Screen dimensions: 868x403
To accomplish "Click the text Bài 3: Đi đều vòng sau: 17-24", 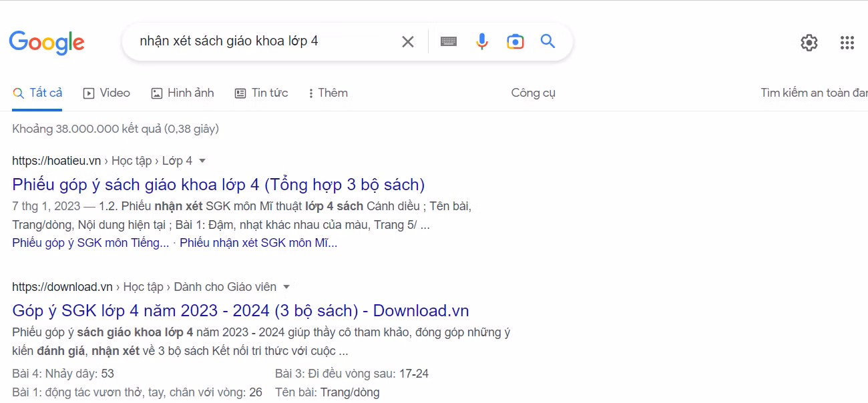I will click(x=352, y=374).
